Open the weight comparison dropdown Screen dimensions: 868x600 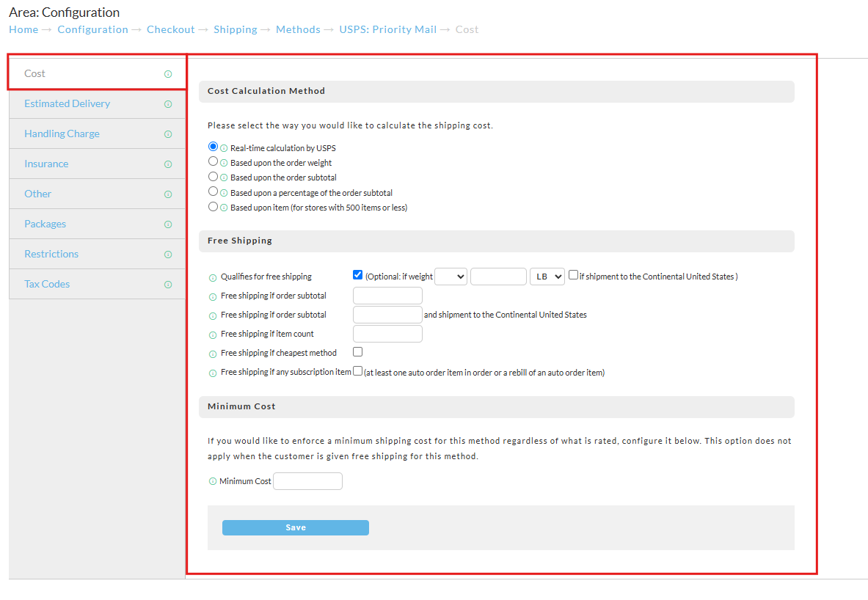pyautogui.click(x=451, y=277)
